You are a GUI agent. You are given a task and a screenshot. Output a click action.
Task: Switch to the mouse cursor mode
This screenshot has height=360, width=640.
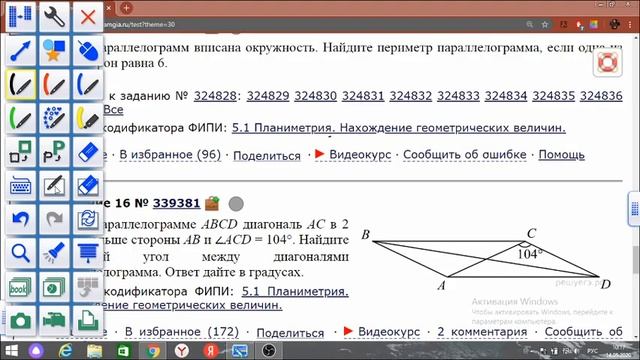[88, 51]
